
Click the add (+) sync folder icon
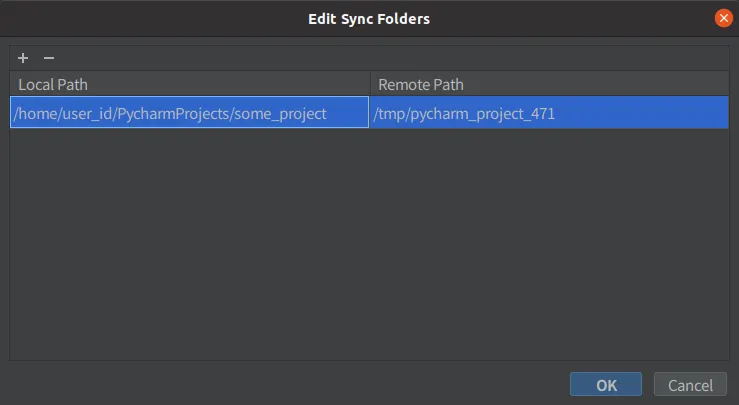coord(23,58)
